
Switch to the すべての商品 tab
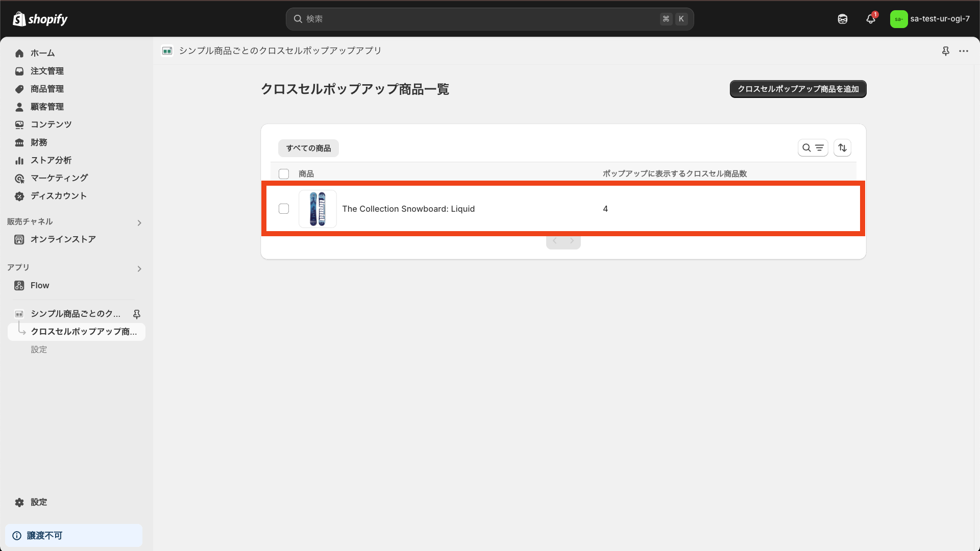[308, 148]
